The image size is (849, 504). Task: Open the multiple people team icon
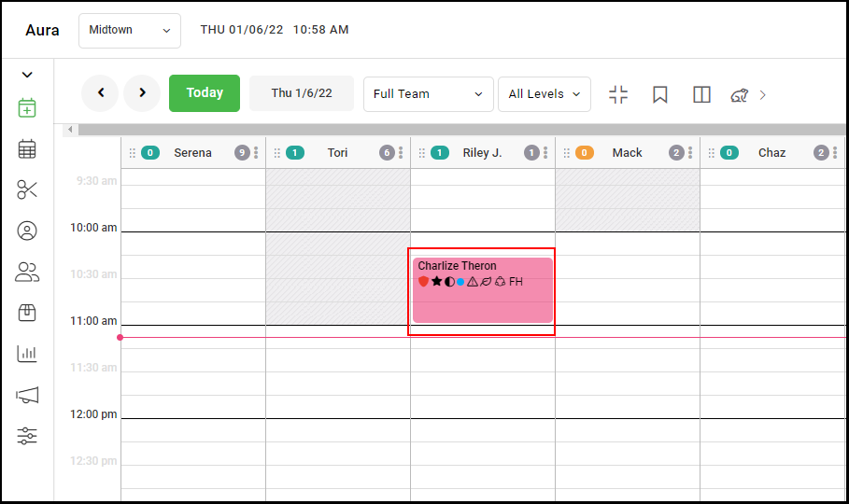tap(27, 272)
